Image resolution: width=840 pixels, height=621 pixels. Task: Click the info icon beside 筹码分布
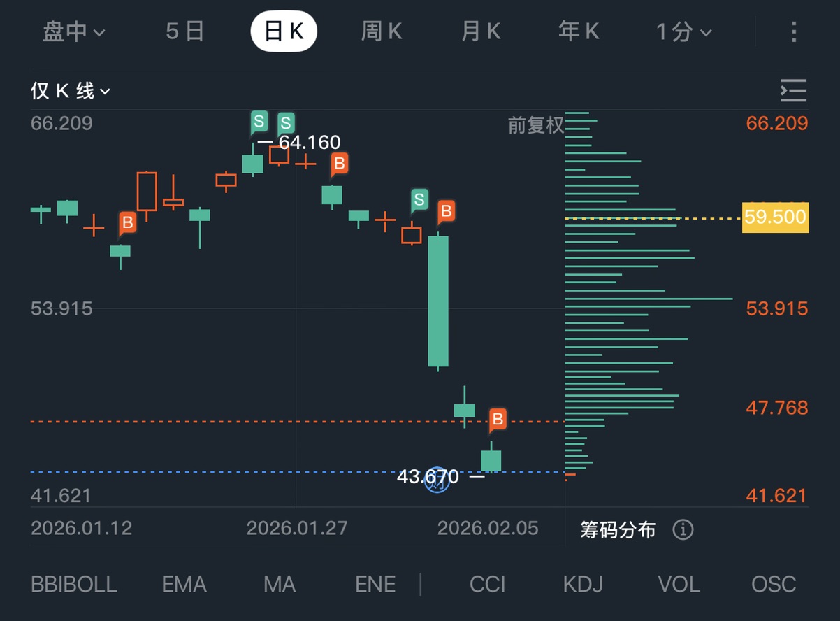click(x=683, y=530)
